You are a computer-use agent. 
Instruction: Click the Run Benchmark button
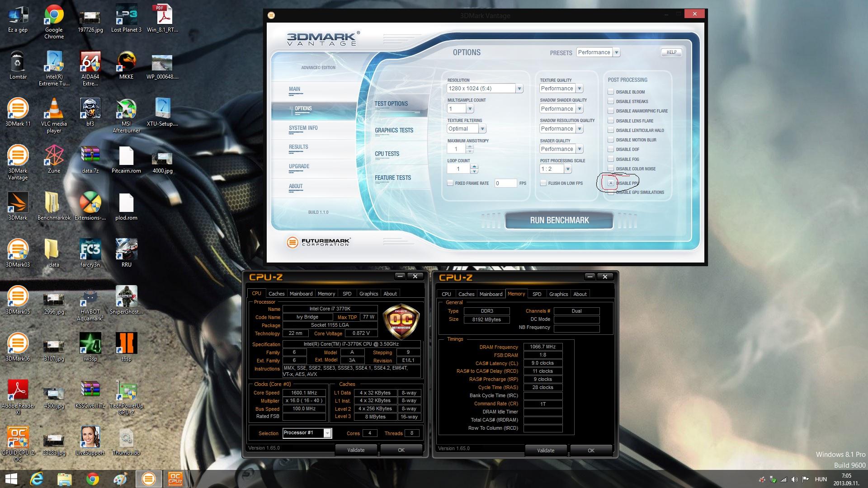pos(559,221)
